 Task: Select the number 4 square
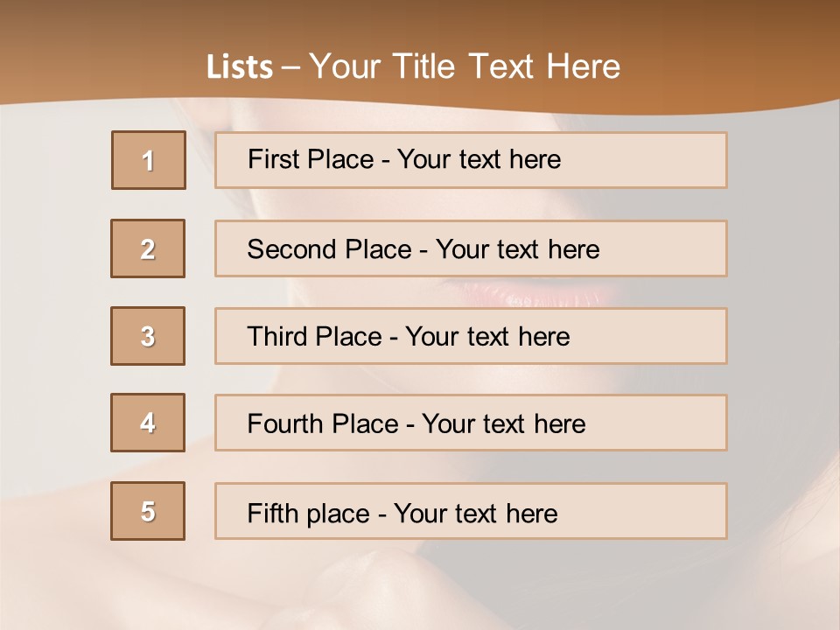pyautogui.click(x=148, y=423)
